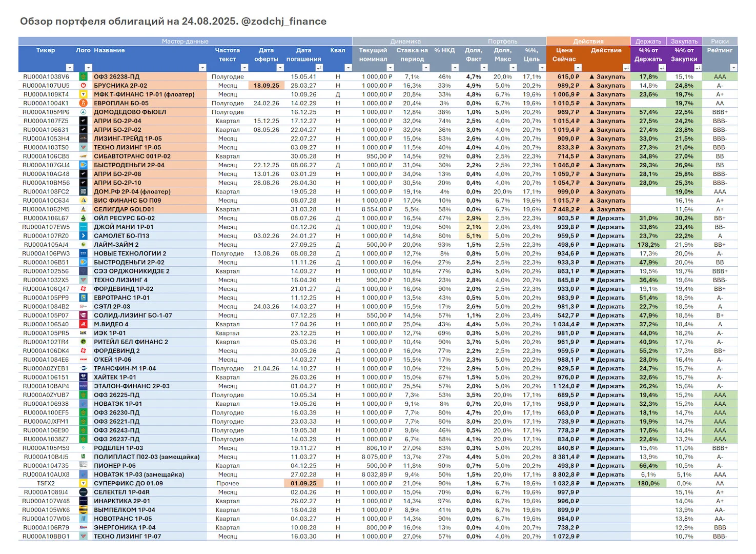Open the Тикер column filter dropdown
756x554 pixels.
pos(70,68)
